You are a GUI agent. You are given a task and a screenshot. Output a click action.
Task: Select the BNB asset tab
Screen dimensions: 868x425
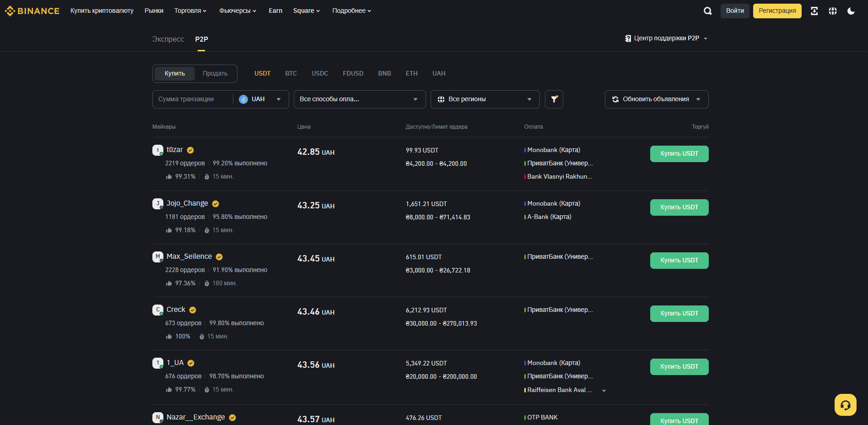pos(384,73)
